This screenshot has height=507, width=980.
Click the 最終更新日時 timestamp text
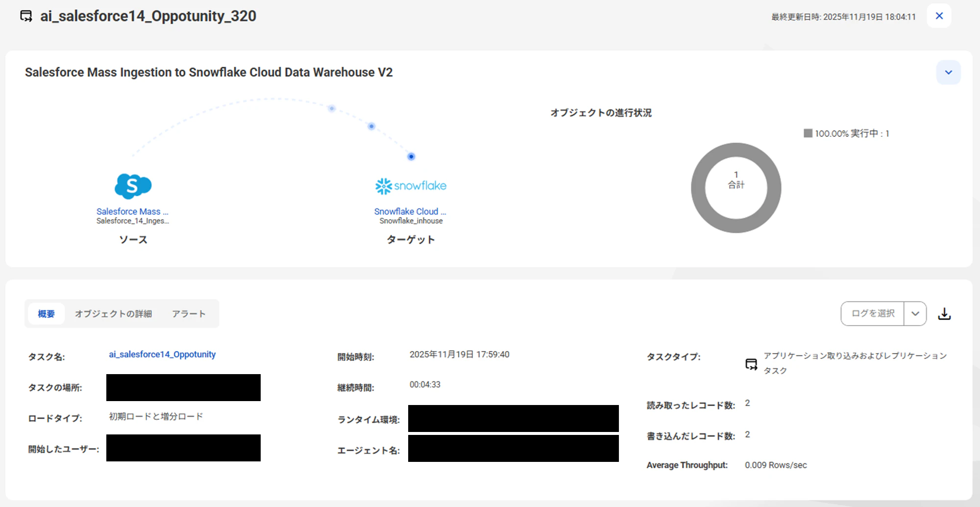coord(843,17)
